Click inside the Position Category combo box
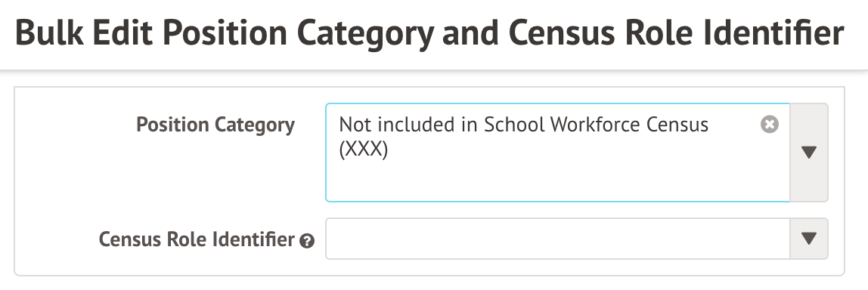 point(557,153)
